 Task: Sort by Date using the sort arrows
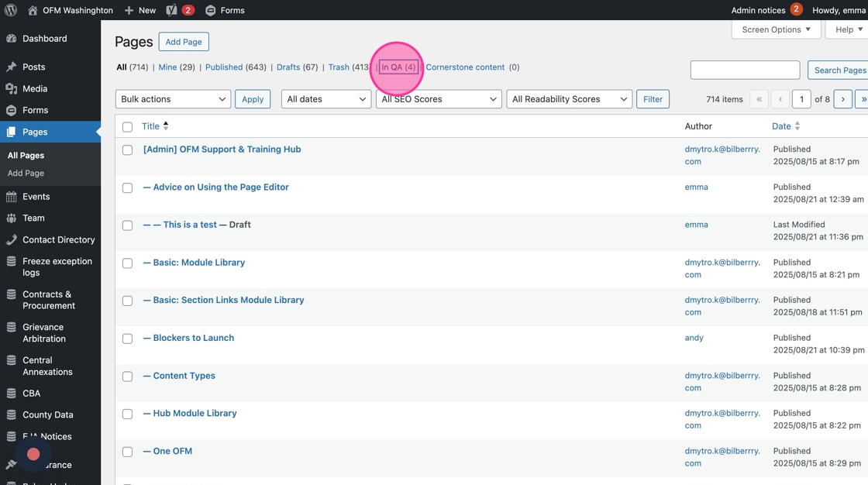(797, 126)
